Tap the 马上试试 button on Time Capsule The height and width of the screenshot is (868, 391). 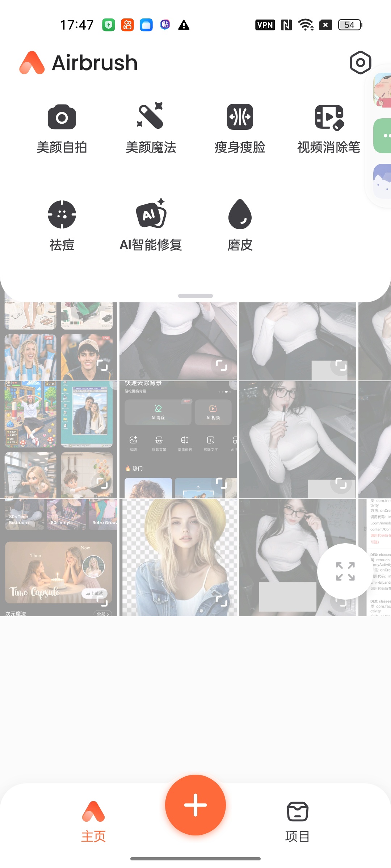coord(94,593)
